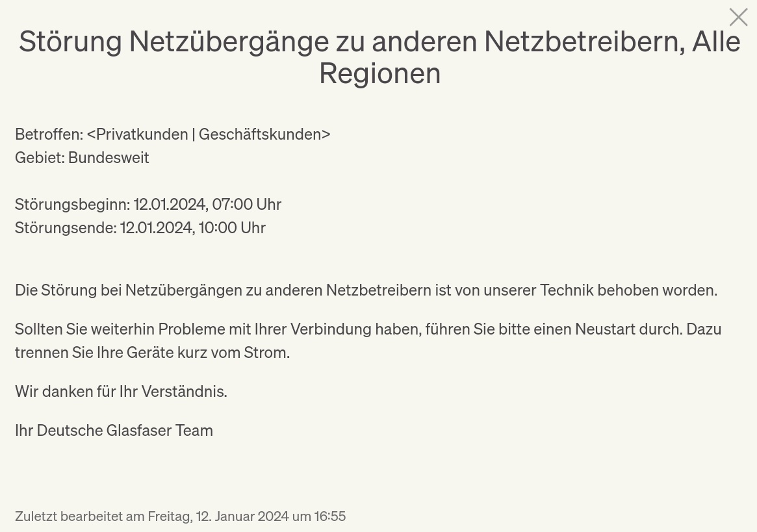This screenshot has height=532, width=757.
Task: Click the 'Gebiet:' label
Action: 40,158
